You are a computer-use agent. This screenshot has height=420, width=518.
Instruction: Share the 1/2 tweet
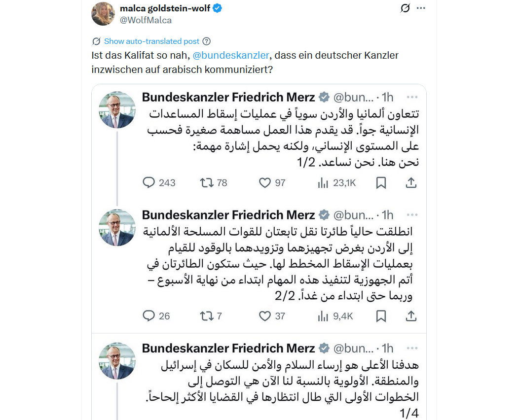pyautogui.click(x=411, y=182)
